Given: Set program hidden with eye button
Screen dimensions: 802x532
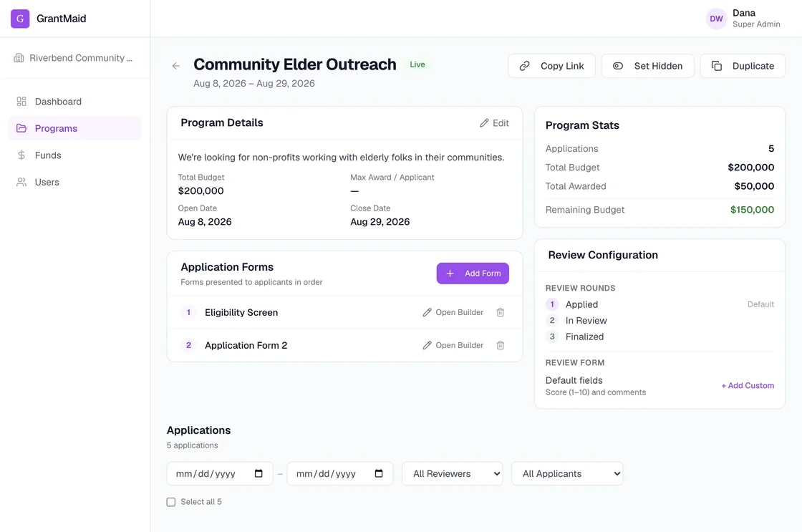Looking at the screenshot, I should point(647,66).
